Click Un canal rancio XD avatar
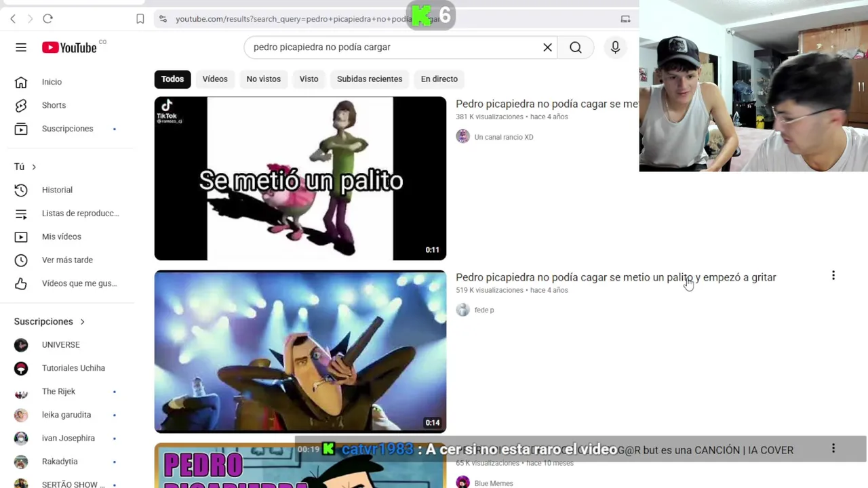Image resolution: width=868 pixels, height=488 pixels. click(x=462, y=137)
